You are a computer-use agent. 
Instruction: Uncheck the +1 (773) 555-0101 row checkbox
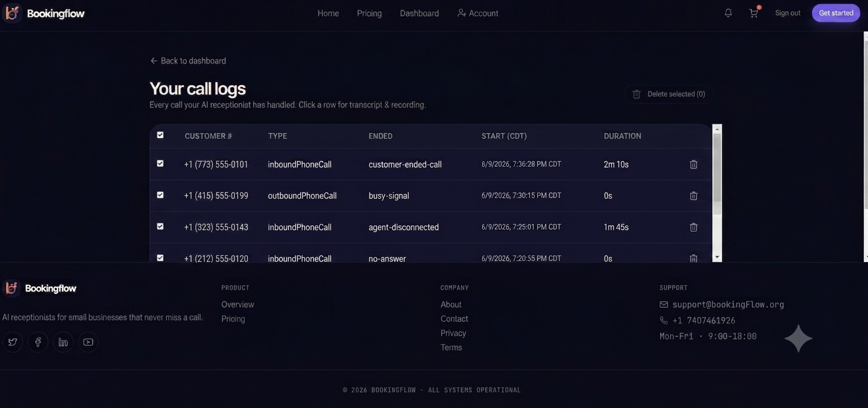[160, 163]
